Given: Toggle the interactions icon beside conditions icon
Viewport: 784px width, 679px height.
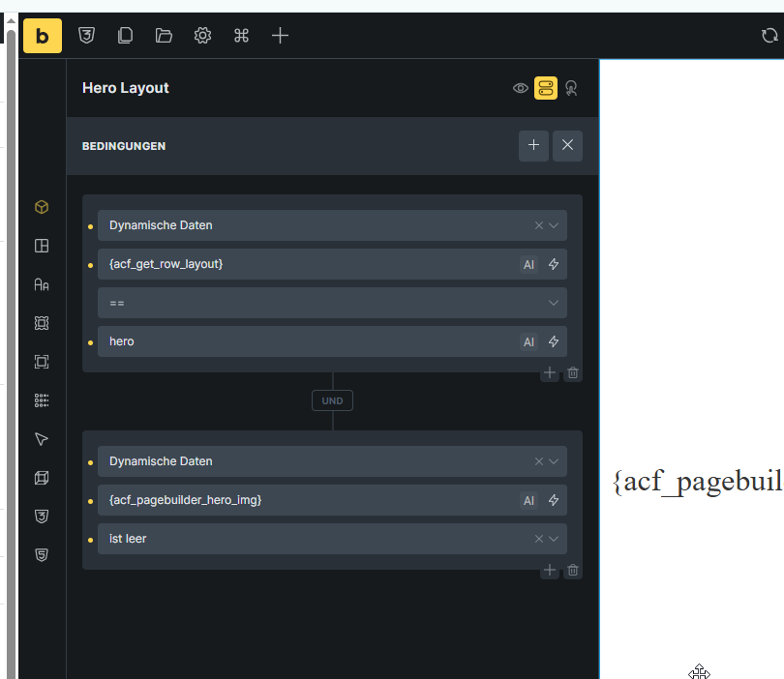Looking at the screenshot, I should click(x=571, y=88).
